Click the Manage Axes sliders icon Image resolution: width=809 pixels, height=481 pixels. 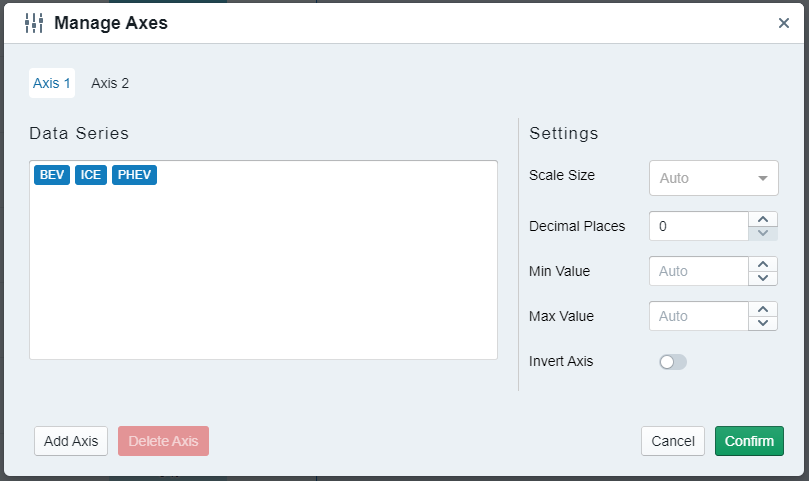34,23
